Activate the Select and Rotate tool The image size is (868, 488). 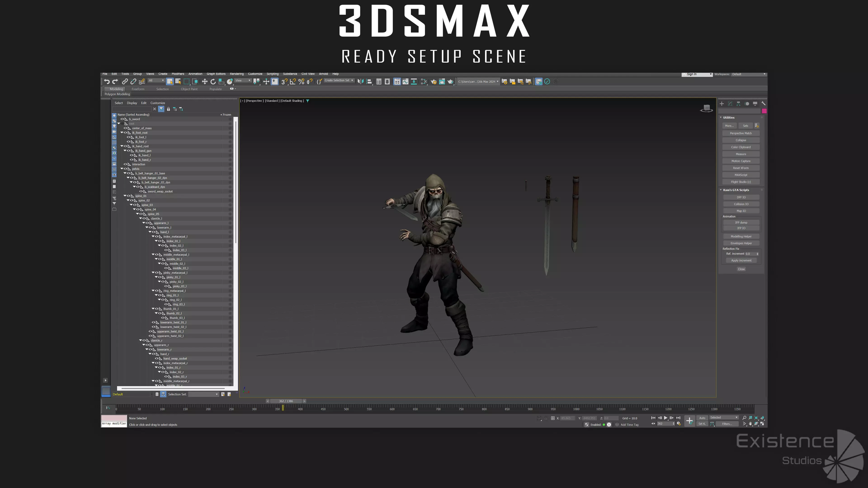click(213, 82)
